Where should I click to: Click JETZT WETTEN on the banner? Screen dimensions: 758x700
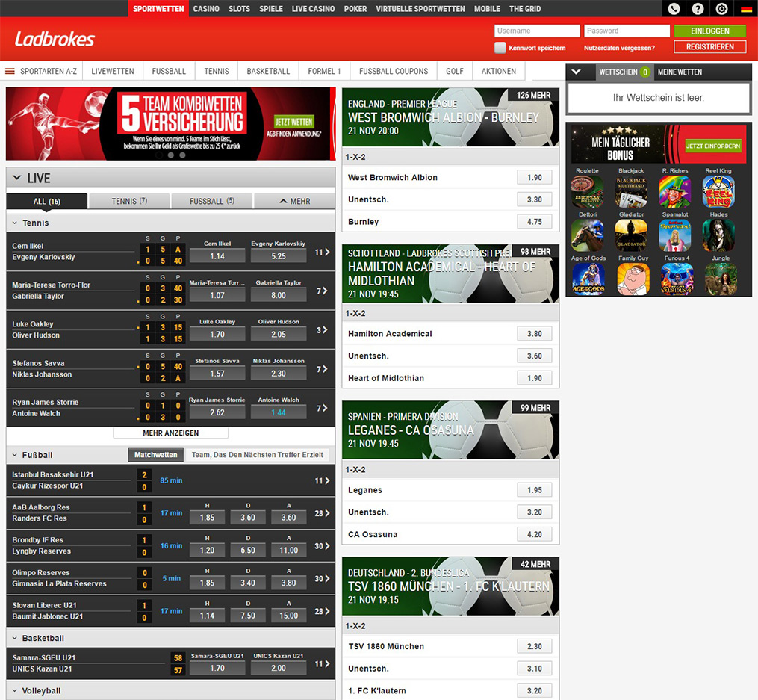(x=293, y=122)
